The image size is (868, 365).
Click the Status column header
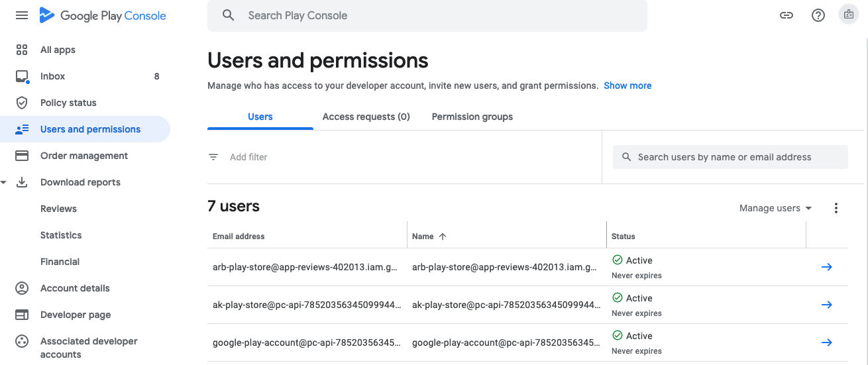coord(624,236)
